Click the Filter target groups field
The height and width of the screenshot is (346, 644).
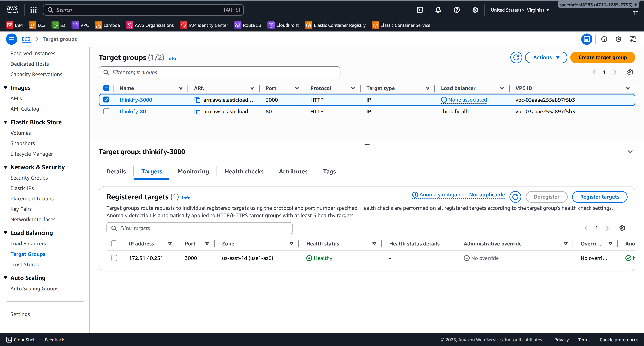click(219, 72)
